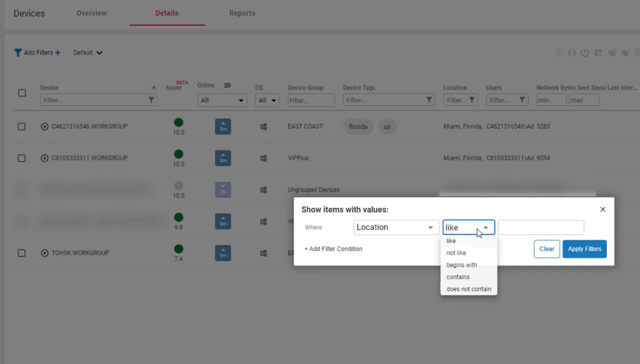This screenshot has height=364, width=640.
Task: Click the filter value text field
Action: pos(541,227)
